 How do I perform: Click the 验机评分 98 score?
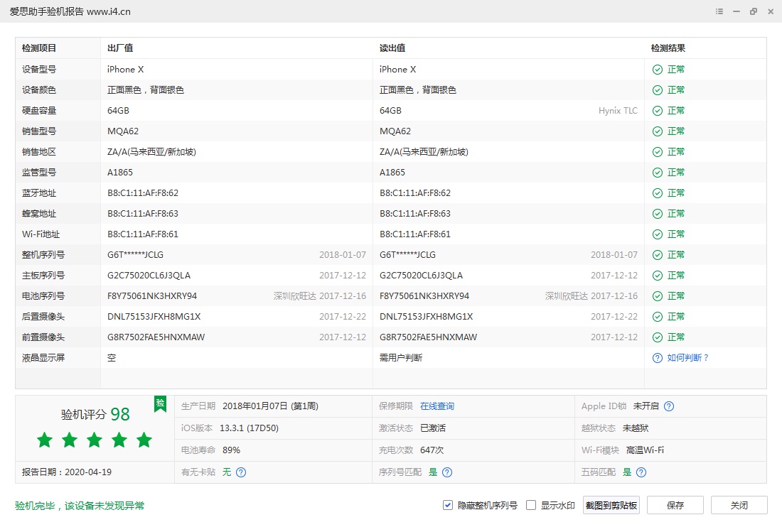point(95,414)
